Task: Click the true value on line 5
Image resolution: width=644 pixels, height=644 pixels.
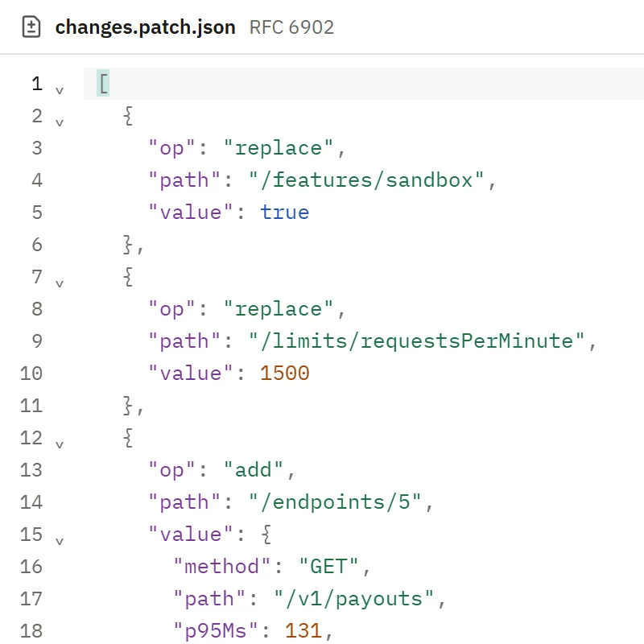Action: [x=285, y=213]
